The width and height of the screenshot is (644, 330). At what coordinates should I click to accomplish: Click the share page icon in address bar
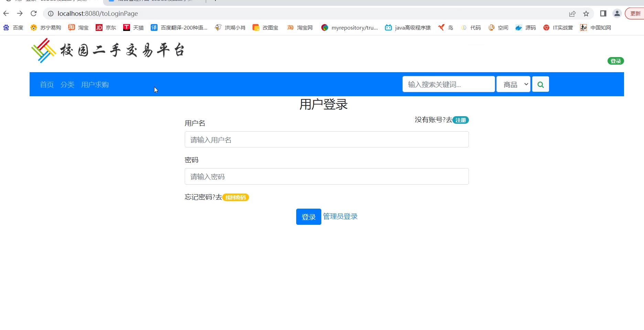pyautogui.click(x=572, y=13)
